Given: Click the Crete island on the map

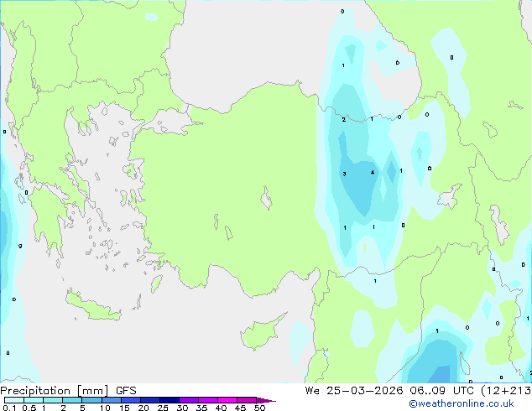Looking at the screenshot, I should click(x=93, y=305).
